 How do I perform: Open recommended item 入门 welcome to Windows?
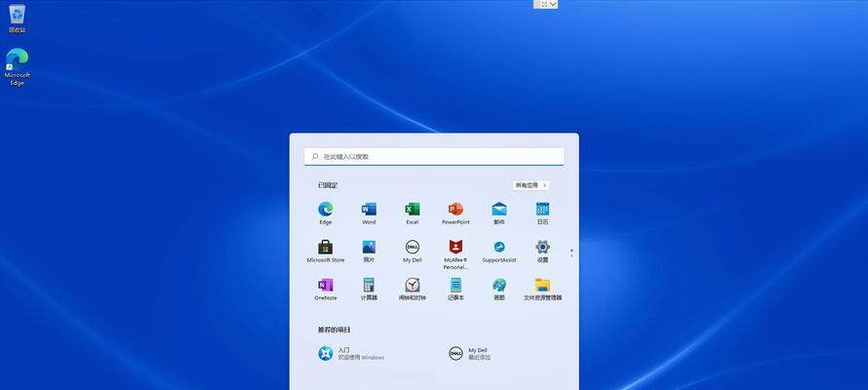(x=351, y=354)
